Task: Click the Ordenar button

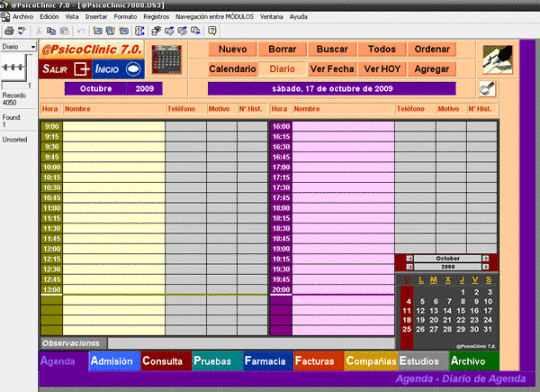Action: (432, 49)
